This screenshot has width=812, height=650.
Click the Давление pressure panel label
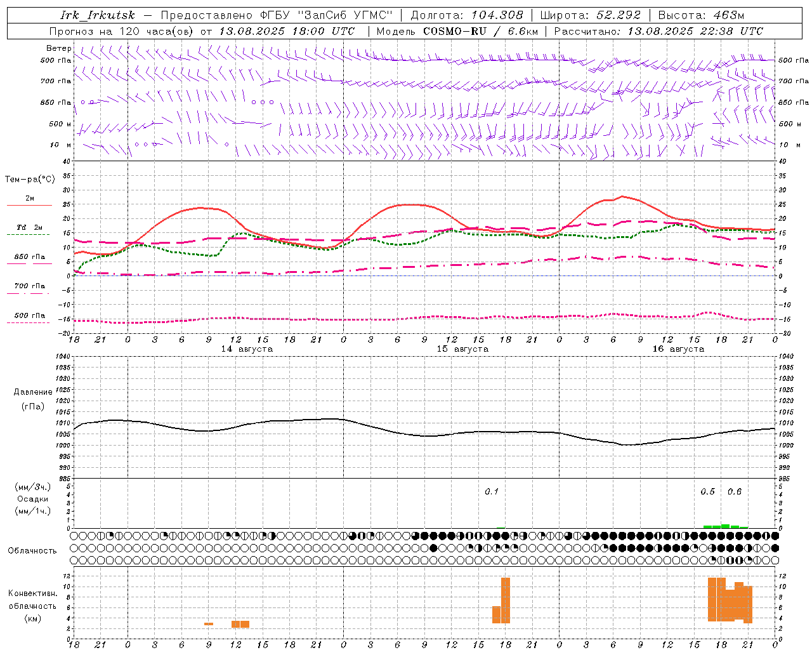click(33, 392)
